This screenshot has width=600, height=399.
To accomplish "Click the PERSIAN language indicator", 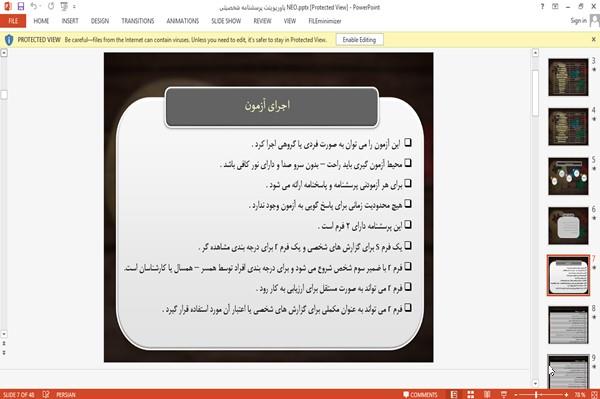I will click(66, 395).
